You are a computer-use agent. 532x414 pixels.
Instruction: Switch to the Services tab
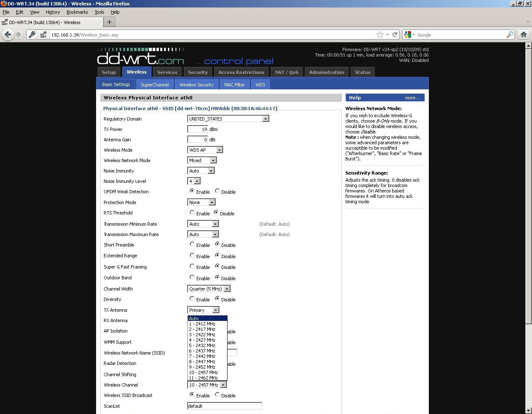pos(167,72)
